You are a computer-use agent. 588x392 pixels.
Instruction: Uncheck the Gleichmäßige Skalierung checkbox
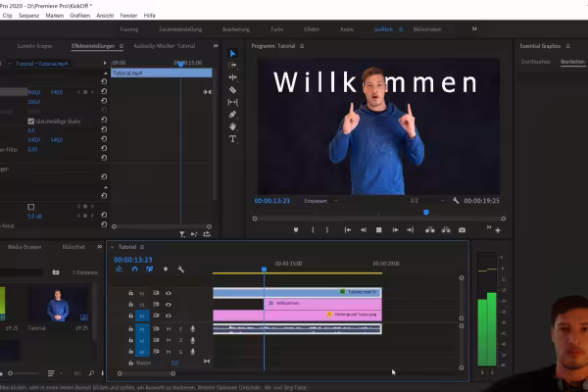31,122
